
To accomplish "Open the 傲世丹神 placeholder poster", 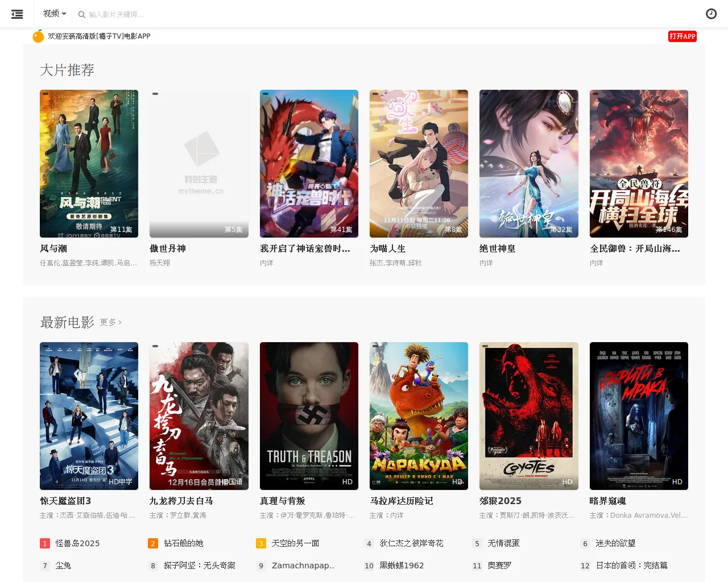I will pyautogui.click(x=199, y=164).
